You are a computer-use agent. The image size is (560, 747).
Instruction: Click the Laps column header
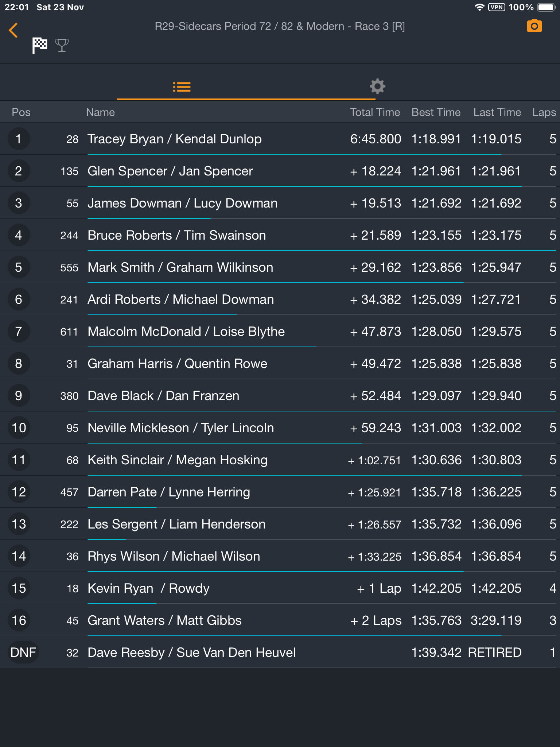click(544, 112)
